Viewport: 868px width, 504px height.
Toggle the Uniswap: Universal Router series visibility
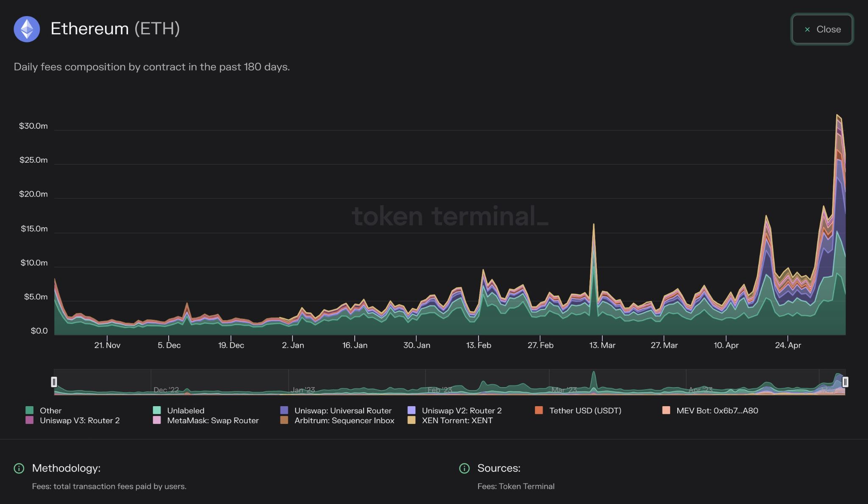coord(343,410)
